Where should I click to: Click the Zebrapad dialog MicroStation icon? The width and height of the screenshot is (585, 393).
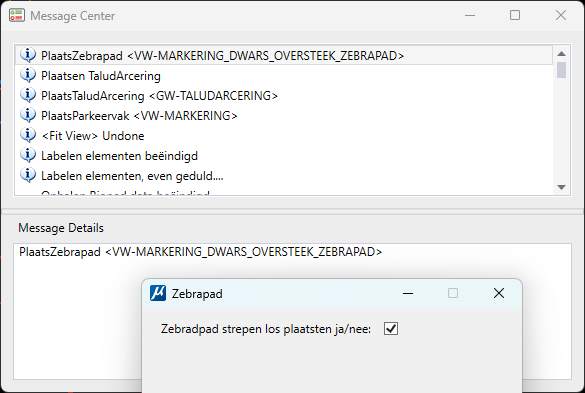tap(158, 293)
